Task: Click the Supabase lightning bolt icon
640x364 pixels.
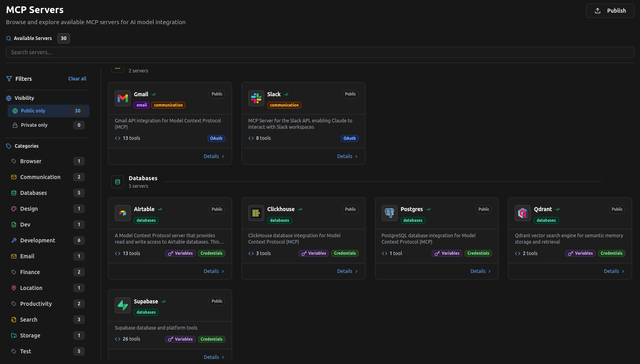Action: [123, 305]
